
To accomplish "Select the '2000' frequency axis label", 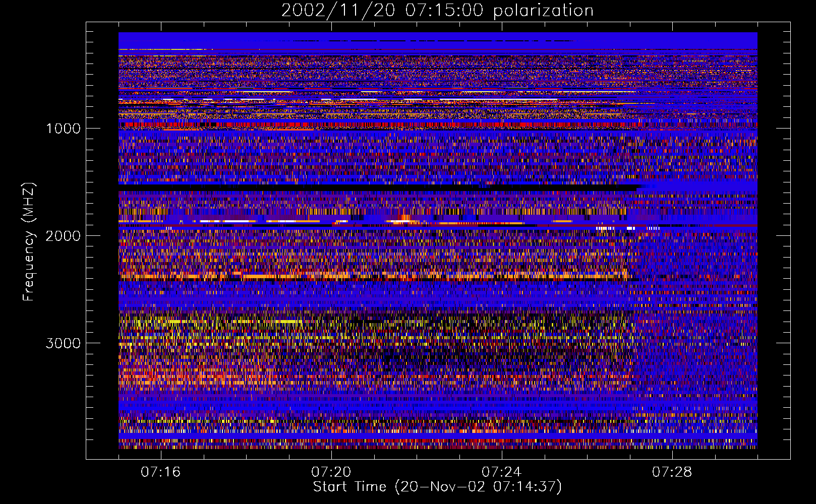I will click(x=63, y=236).
